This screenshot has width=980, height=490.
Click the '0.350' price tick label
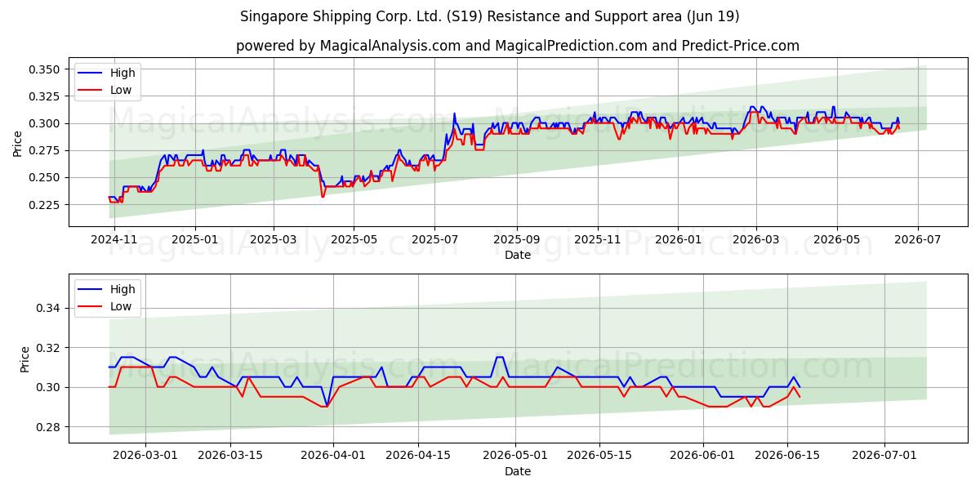coord(46,69)
